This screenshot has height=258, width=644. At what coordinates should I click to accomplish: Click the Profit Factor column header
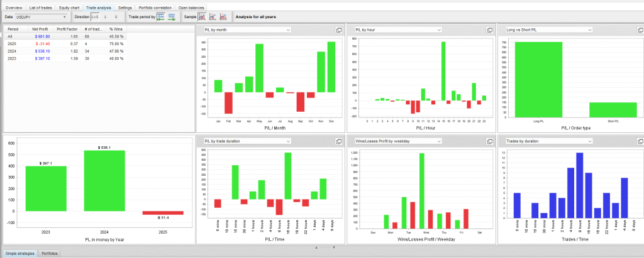67,30
